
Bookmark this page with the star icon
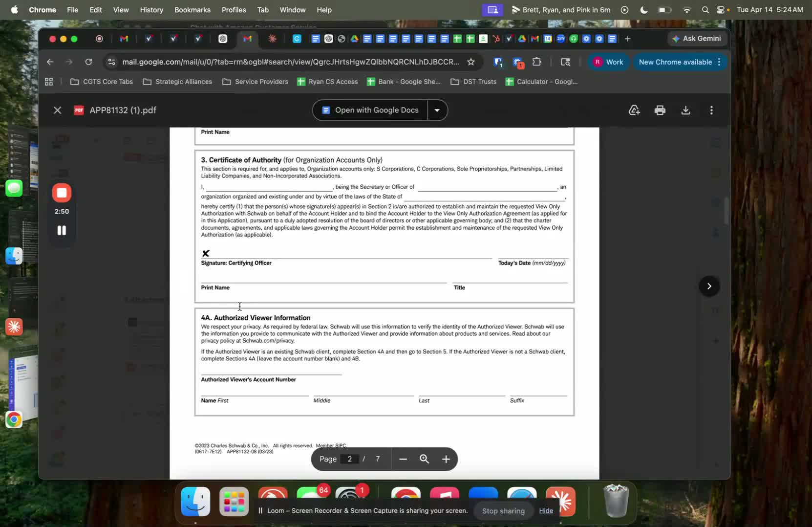tap(471, 62)
